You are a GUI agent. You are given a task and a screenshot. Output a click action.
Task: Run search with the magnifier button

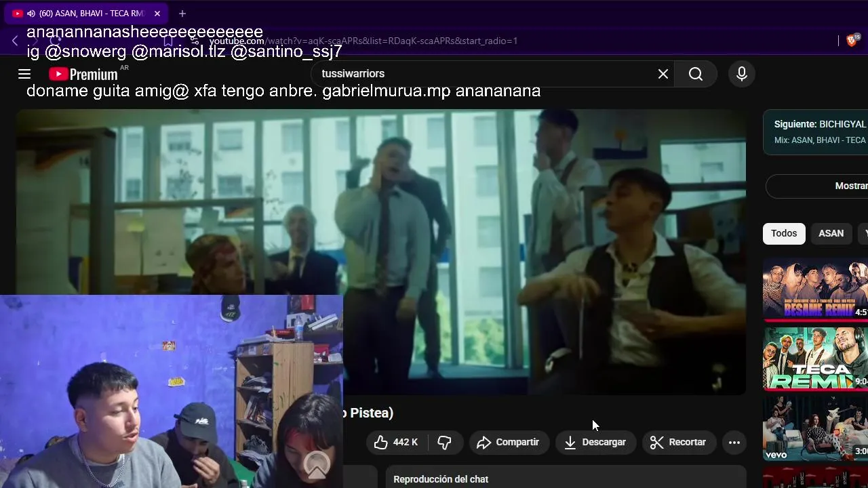coord(696,74)
